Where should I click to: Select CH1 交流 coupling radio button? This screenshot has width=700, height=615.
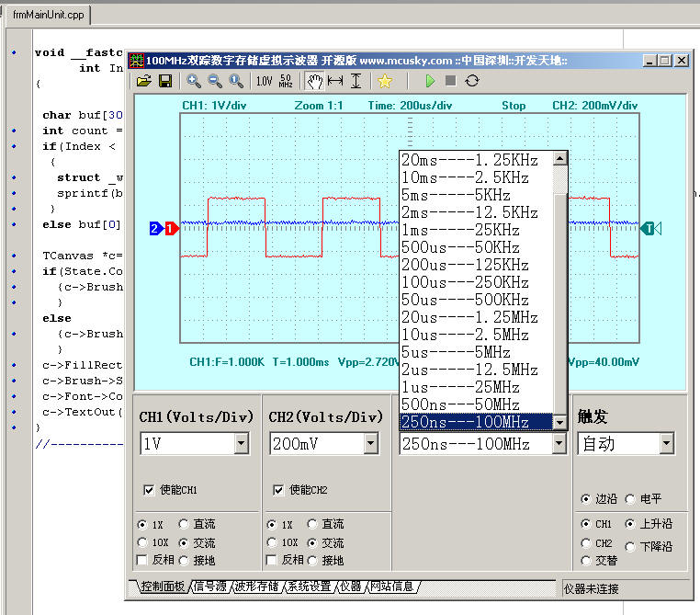click(x=184, y=543)
